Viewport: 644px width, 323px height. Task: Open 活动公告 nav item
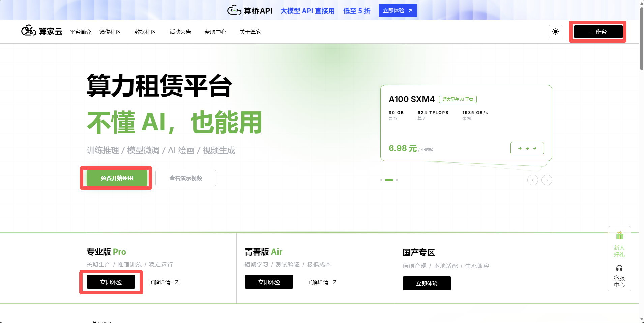[180, 32]
